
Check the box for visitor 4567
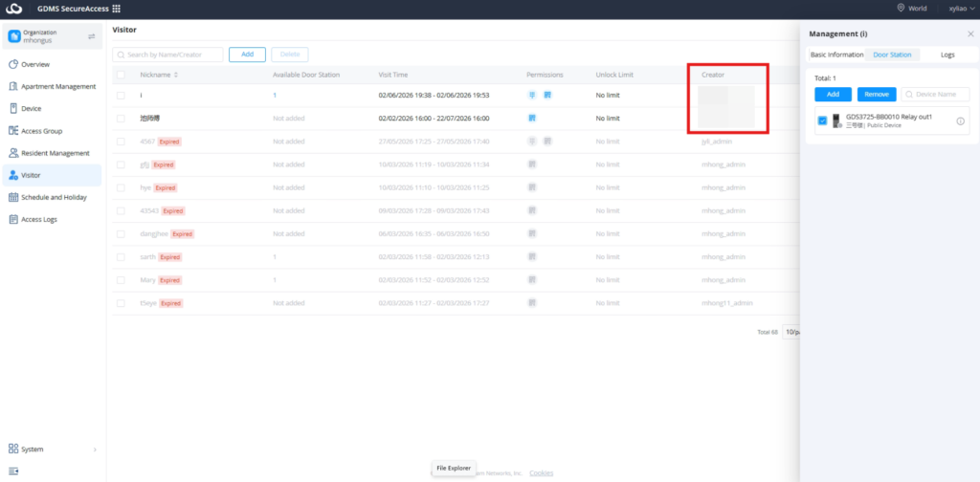point(121,142)
